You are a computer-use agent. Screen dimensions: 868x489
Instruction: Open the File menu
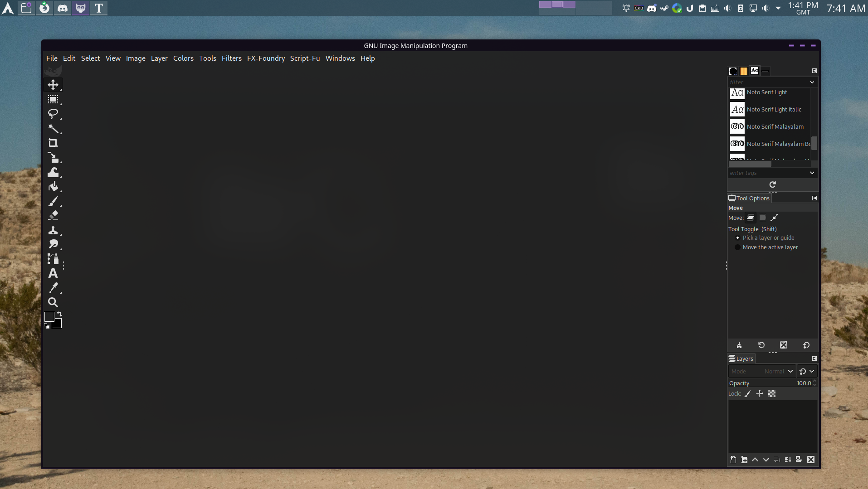[x=52, y=58]
